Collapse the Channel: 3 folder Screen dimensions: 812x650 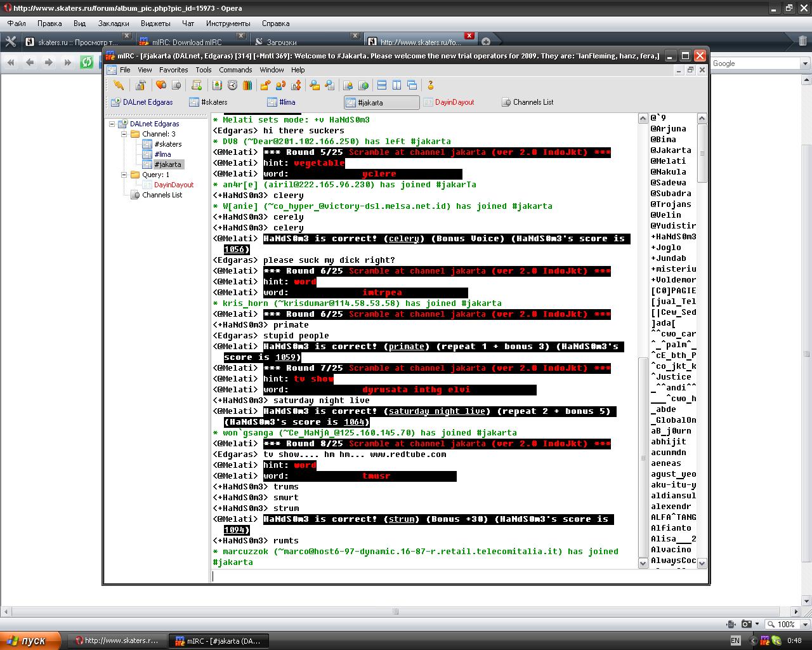point(125,134)
